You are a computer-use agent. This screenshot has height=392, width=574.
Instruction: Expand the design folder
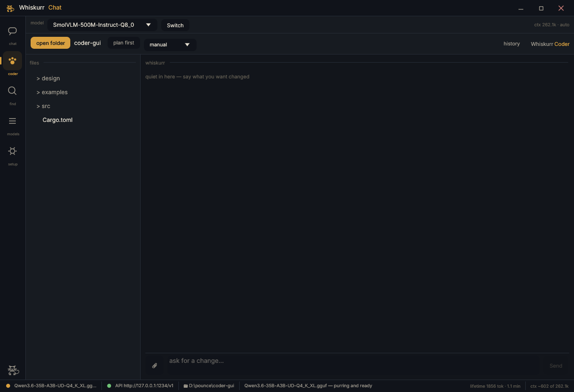pos(48,78)
